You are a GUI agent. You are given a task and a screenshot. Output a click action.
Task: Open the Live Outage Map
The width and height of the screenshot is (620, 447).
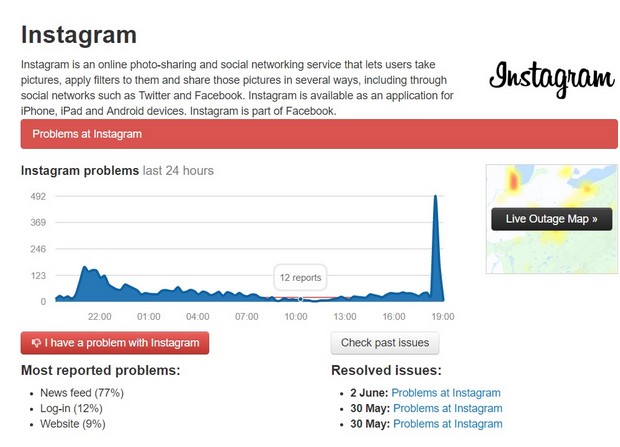pos(551,218)
